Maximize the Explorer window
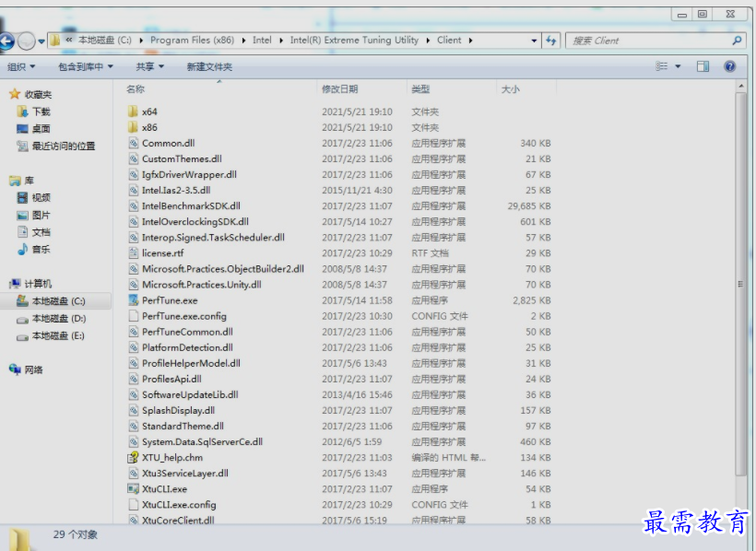This screenshot has width=756, height=551. pyautogui.click(x=703, y=14)
